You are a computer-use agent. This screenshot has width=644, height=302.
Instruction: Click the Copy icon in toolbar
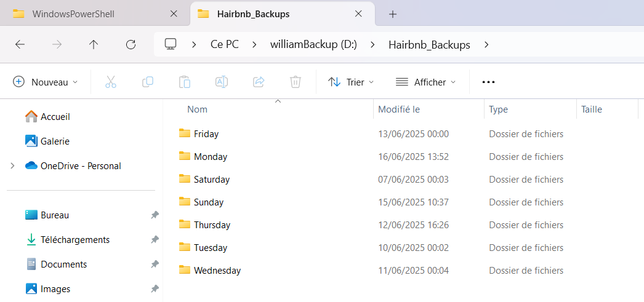148,82
